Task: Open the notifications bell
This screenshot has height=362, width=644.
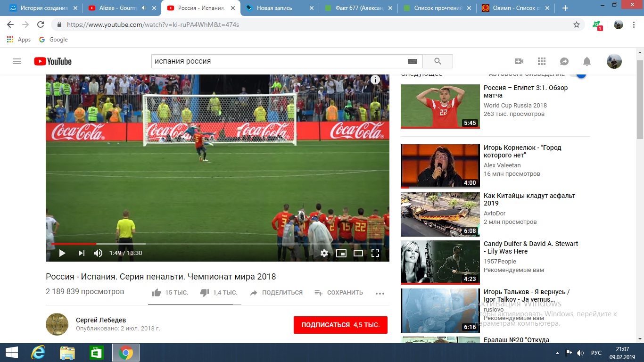Action: pos(587,61)
